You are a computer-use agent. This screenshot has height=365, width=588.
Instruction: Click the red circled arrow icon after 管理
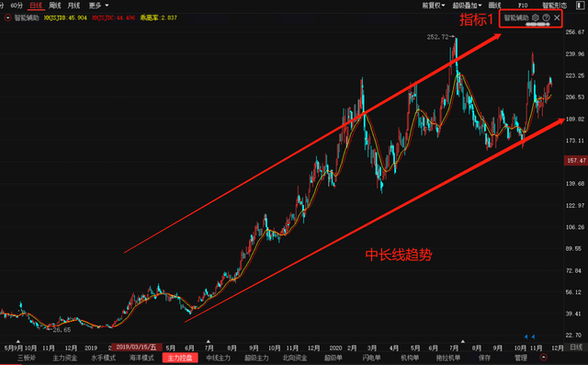(x=543, y=357)
